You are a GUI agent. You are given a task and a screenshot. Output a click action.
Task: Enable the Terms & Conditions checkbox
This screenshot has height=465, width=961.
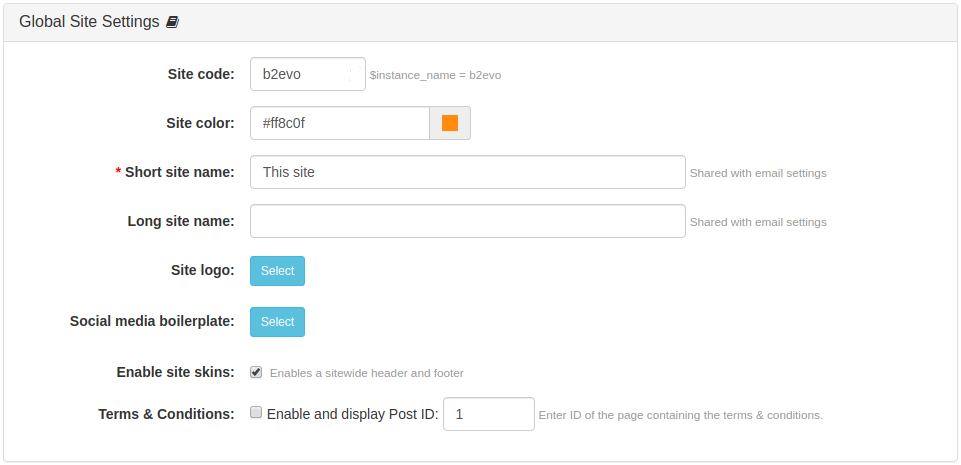click(x=256, y=412)
